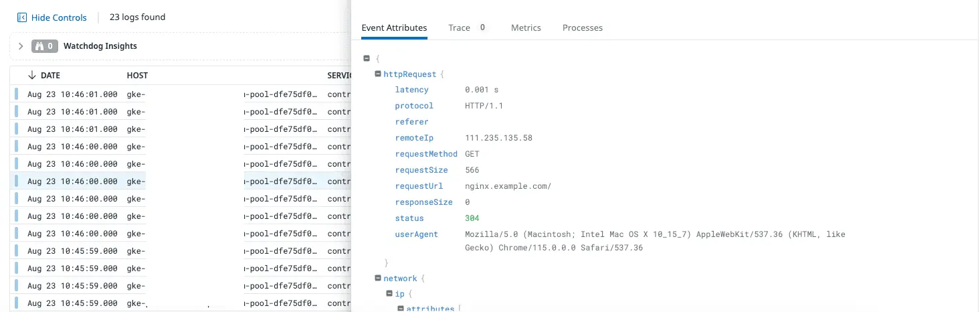
Task: Click the status attribute key
Action: 409,218
